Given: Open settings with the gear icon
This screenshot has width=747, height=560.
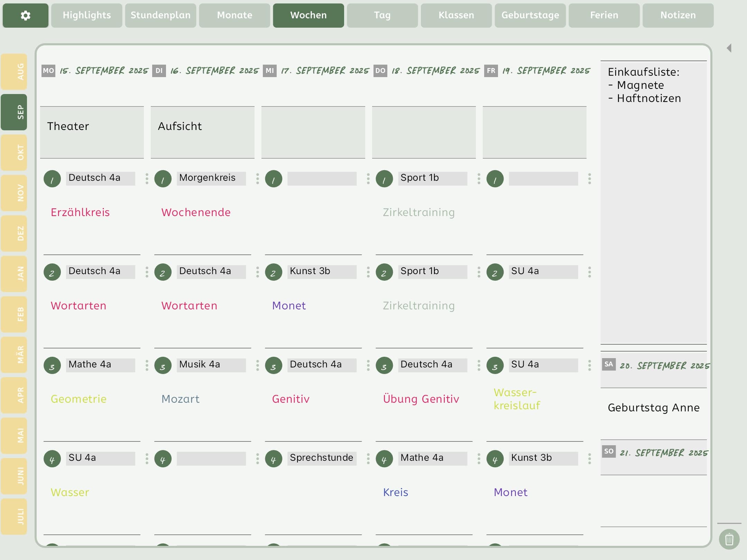Looking at the screenshot, I should (25, 15).
